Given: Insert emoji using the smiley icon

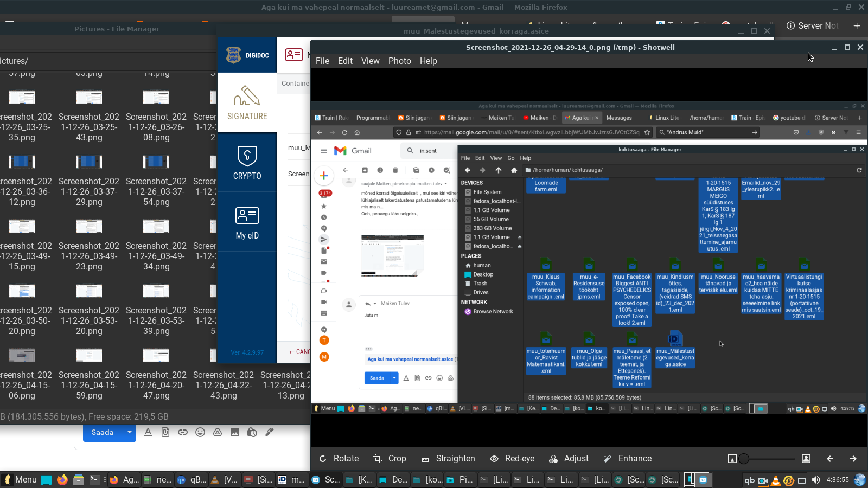Looking at the screenshot, I should (200, 432).
